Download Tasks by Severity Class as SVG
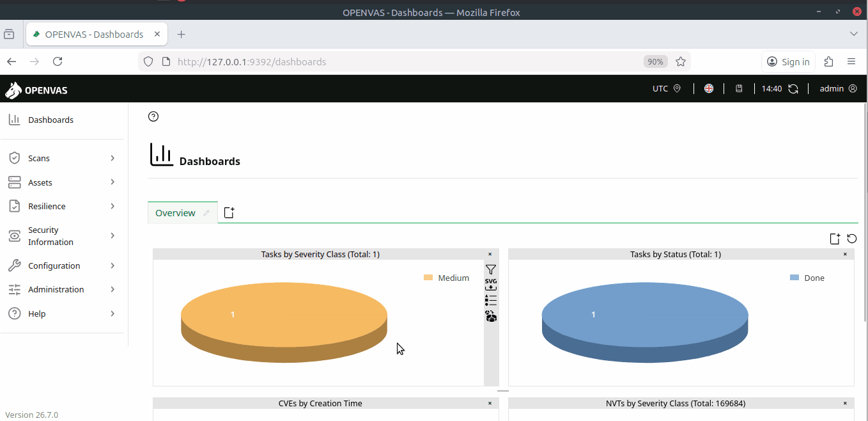The width and height of the screenshot is (868, 421). [491, 285]
